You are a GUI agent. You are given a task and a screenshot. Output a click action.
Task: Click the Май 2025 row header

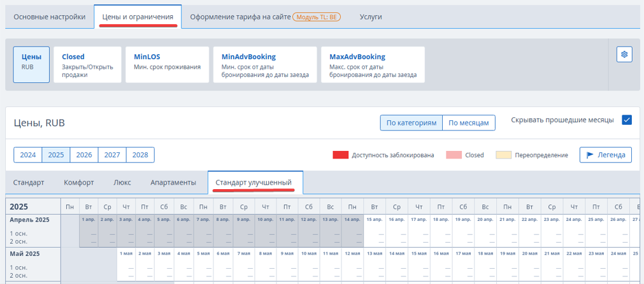click(33, 264)
